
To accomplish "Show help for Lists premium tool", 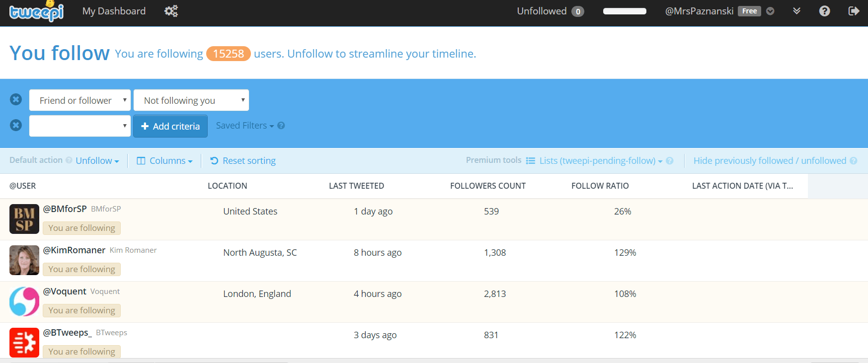I will [670, 160].
